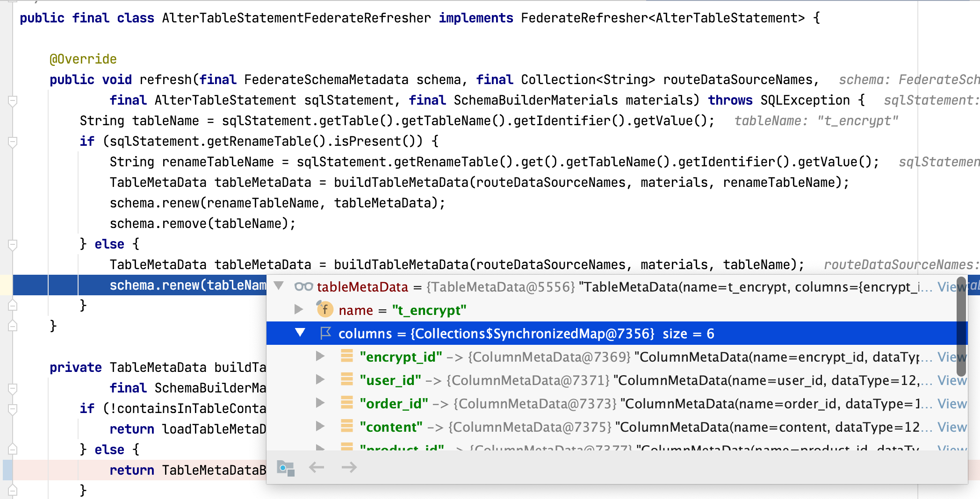Click inline hint tableName: "t_encrypt"
980x499 pixels.
click(816, 121)
